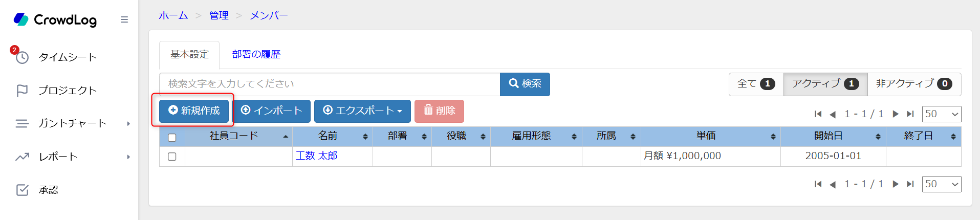Viewport: 980px width, 220px height.
Task: Expand the レポート submenu arrow
Action: pos(128,157)
